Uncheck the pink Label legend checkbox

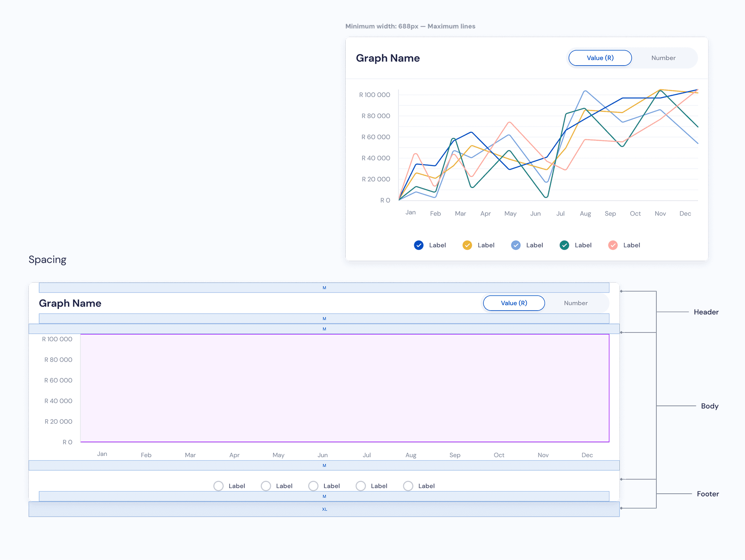(x=613, y=245)
